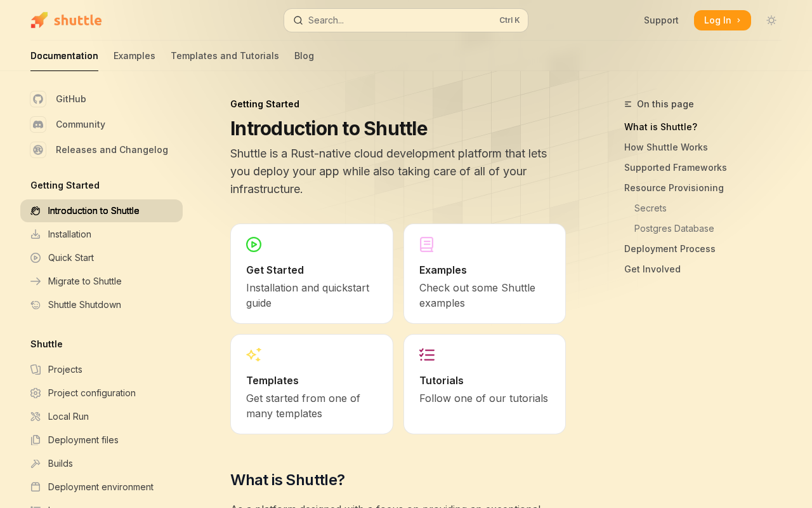Viewport: 812px width, 508px height.
Task: Select Introduction to Shuttle in sidebar
Action: [x=101, y=211]
